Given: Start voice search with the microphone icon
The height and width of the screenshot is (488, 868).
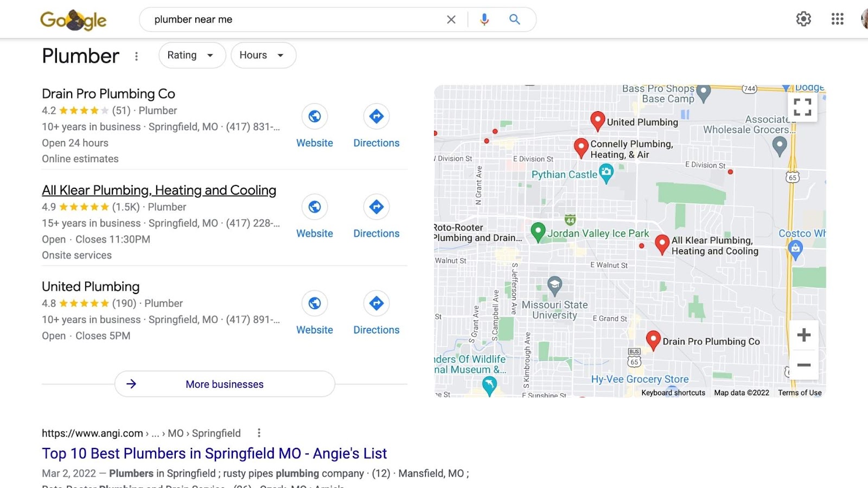Looking at the screenshot, I should (x=484, y=20).
